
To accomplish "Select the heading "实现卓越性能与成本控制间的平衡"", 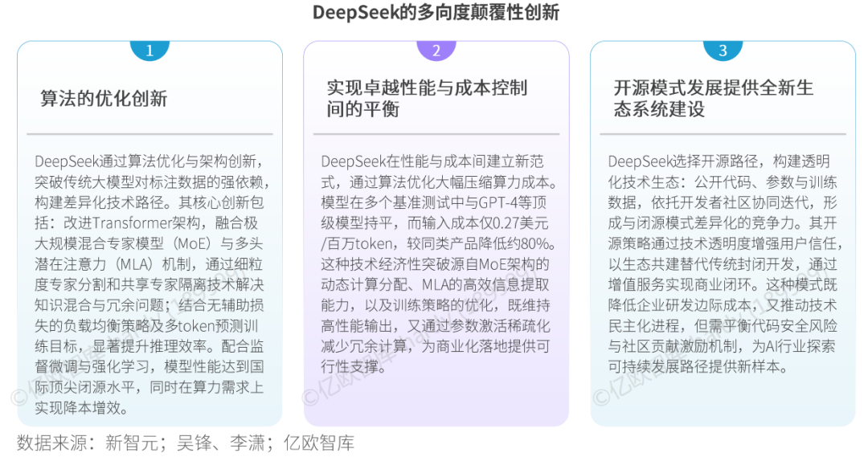I will click(x=426, y=98).
